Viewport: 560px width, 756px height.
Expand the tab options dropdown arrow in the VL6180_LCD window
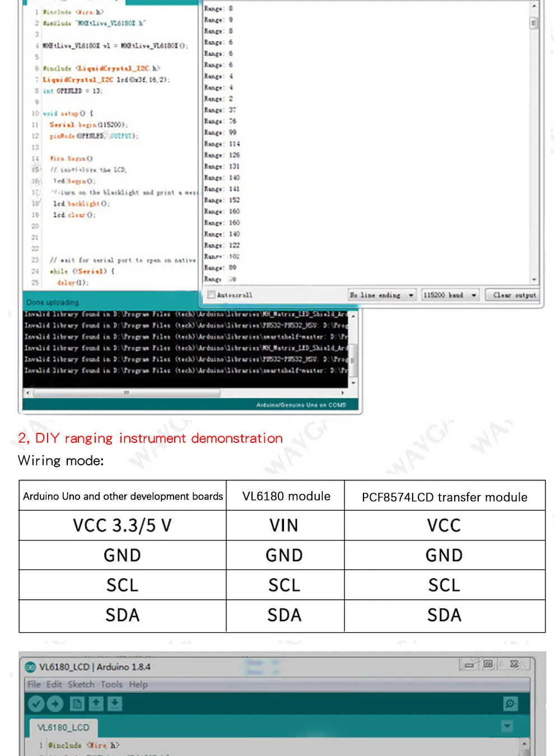point(507,726)
